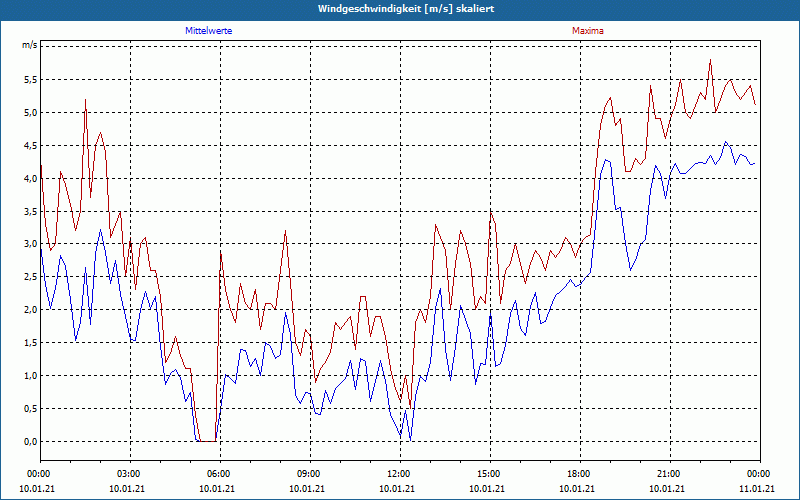The image size is (800, 500).
Task: Click the 18:00 time axis label
Action: (580, 474)
